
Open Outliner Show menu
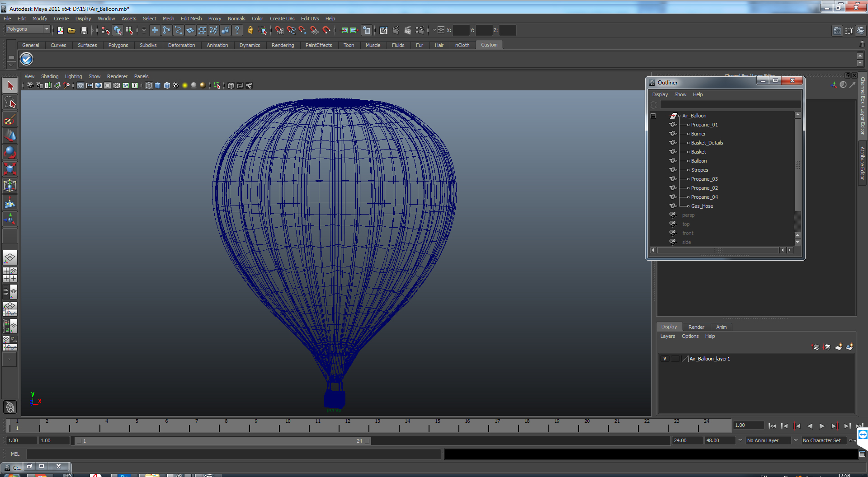pyautogui.click(x=680, y=94)
